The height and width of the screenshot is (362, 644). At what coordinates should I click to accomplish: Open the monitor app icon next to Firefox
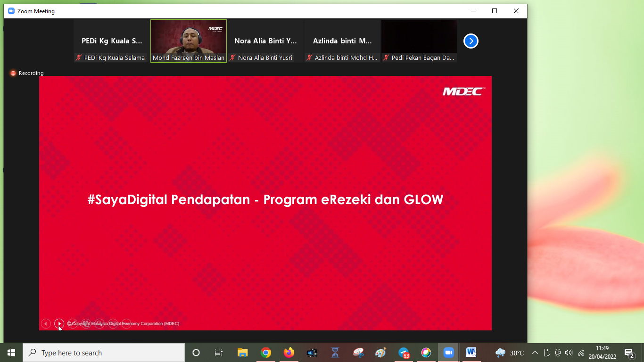pos(312,353)
